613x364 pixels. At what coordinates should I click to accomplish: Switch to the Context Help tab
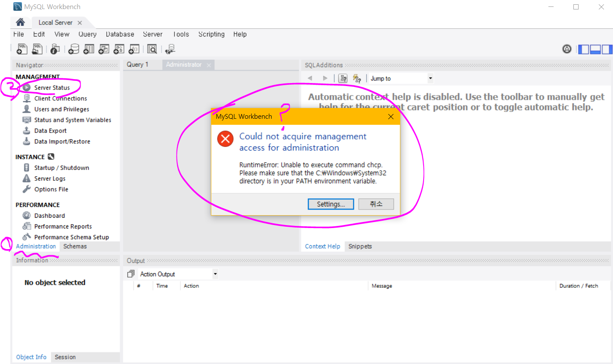coord(322,246)
